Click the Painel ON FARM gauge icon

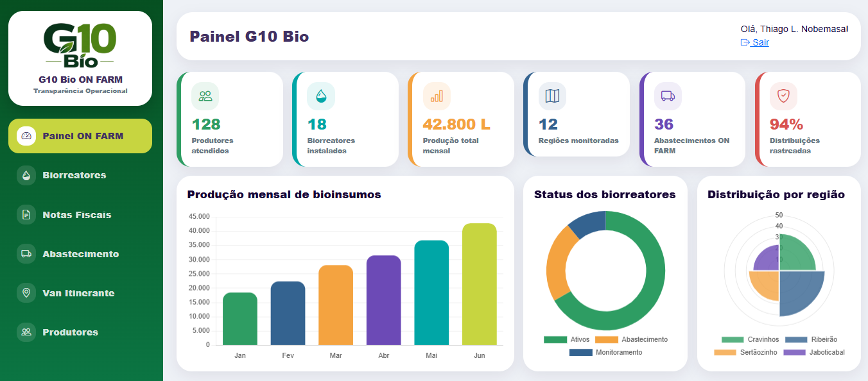tap(26, 136)
